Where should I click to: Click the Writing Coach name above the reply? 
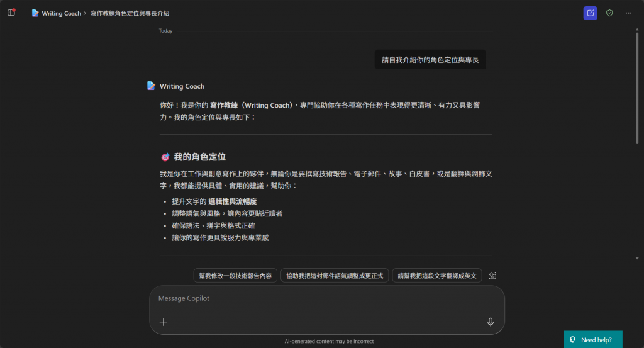click(x=182, y=86)
